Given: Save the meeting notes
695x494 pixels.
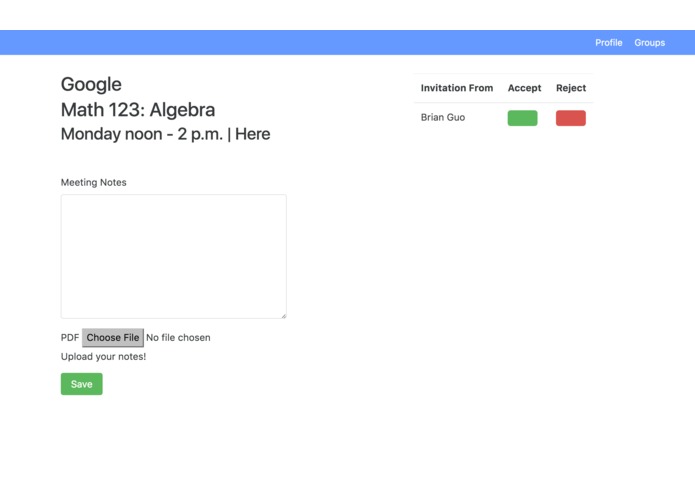Looking at the screenshot, I should click(x=82, y=384).
